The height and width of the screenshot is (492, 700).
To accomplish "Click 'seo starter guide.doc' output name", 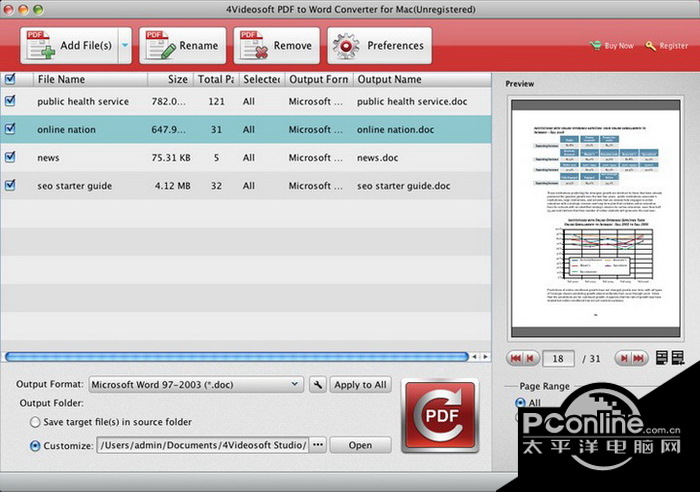I will pyautogui.click(x=403, y=186).
